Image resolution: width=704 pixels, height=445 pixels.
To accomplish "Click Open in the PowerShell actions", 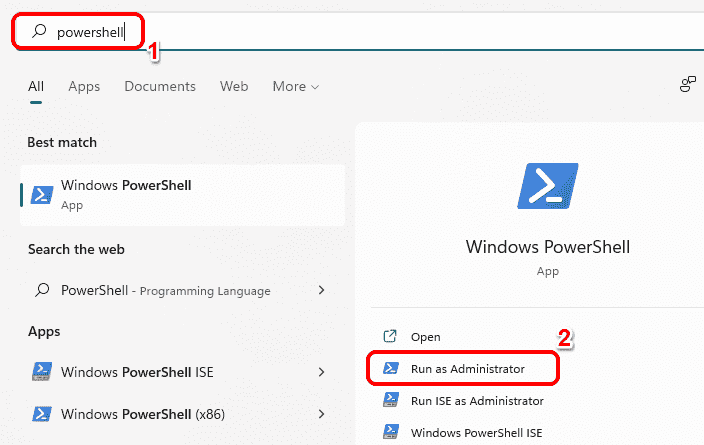I will pos(425,337).
